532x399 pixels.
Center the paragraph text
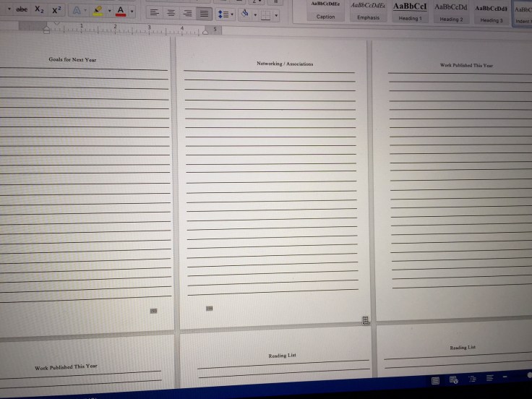point(171,13)
